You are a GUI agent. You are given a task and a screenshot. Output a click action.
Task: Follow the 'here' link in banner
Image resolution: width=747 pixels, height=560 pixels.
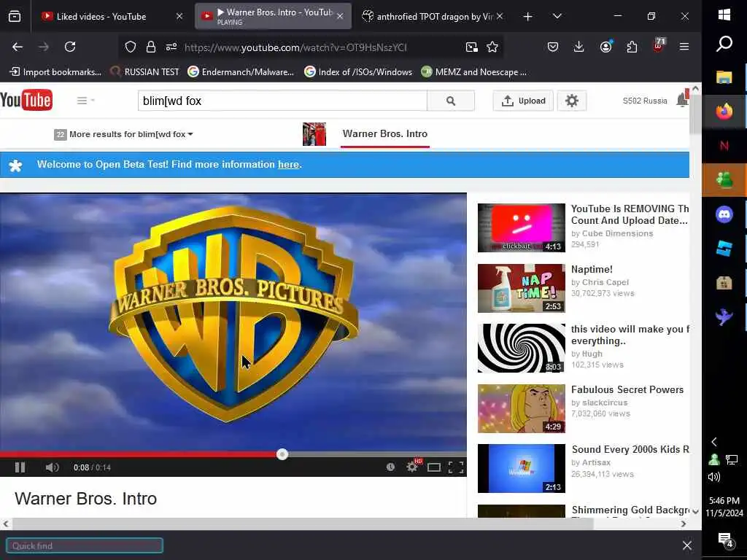point(288,164)
